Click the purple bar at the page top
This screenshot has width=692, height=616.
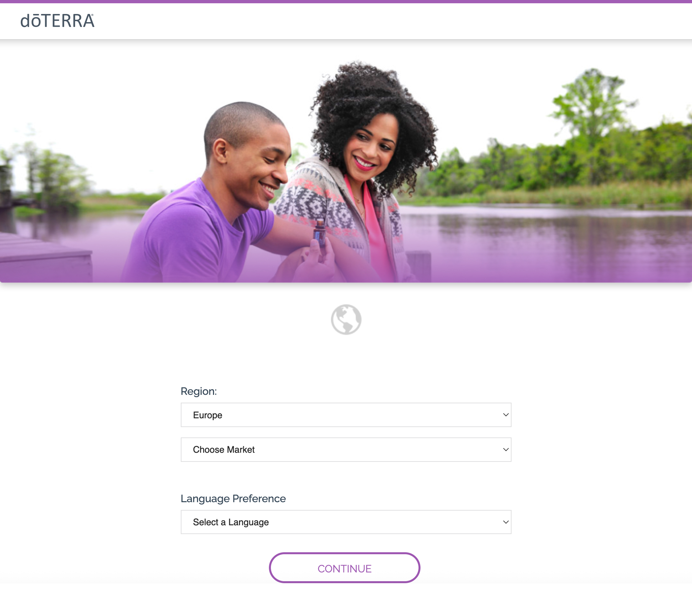(346, 1)
